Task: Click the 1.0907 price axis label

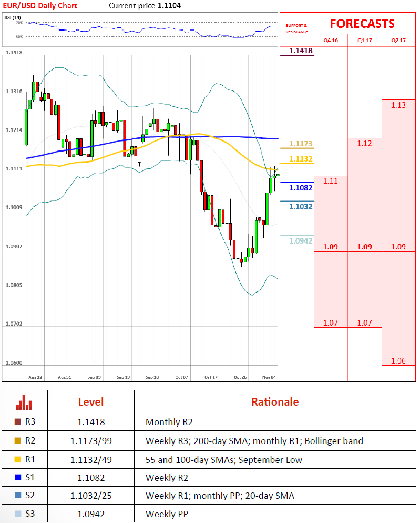Action: (x=14, y=246)
